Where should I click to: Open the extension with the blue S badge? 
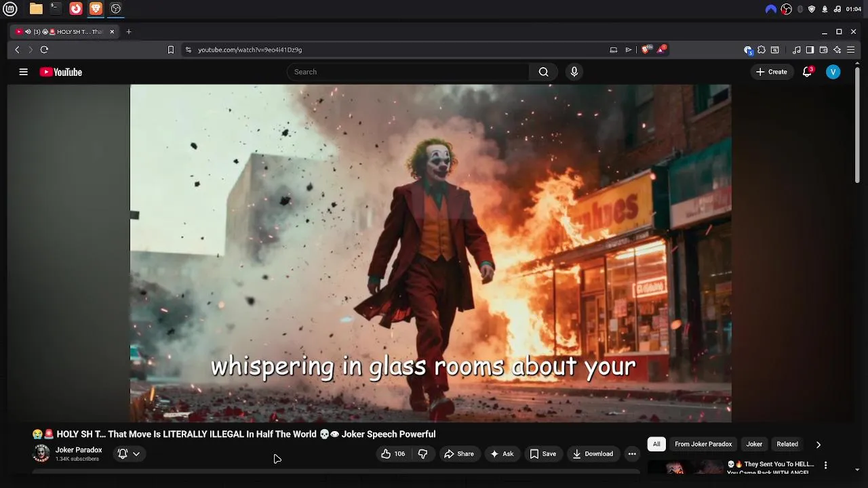point(748,49)
